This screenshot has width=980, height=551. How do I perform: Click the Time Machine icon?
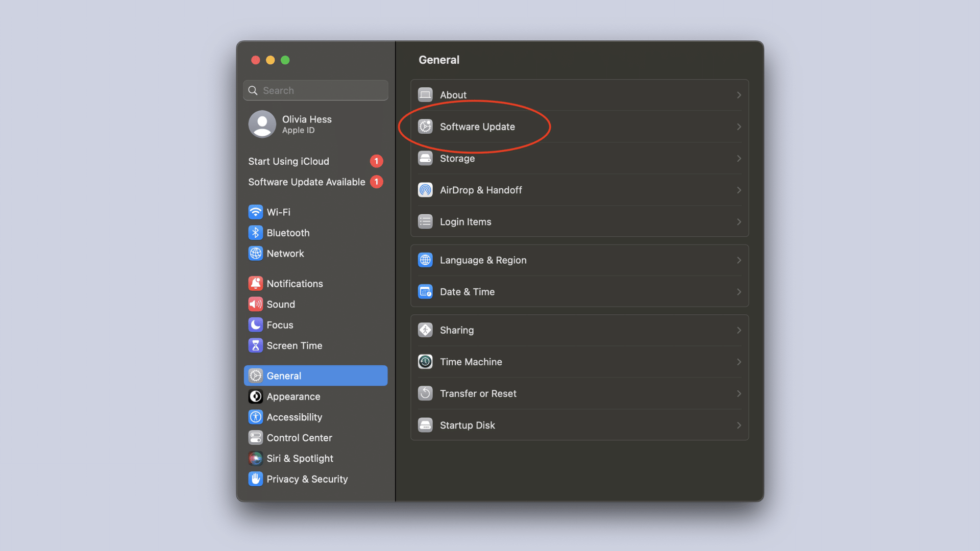click(425, 361)
